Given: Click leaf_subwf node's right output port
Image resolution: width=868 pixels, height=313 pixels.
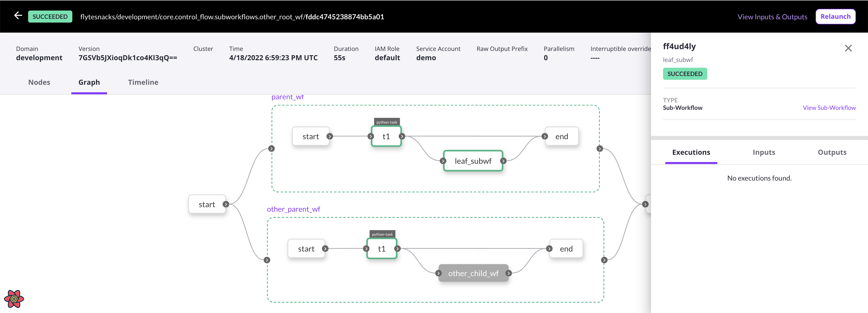Looking at the screenshot, I should coord(503,161).
